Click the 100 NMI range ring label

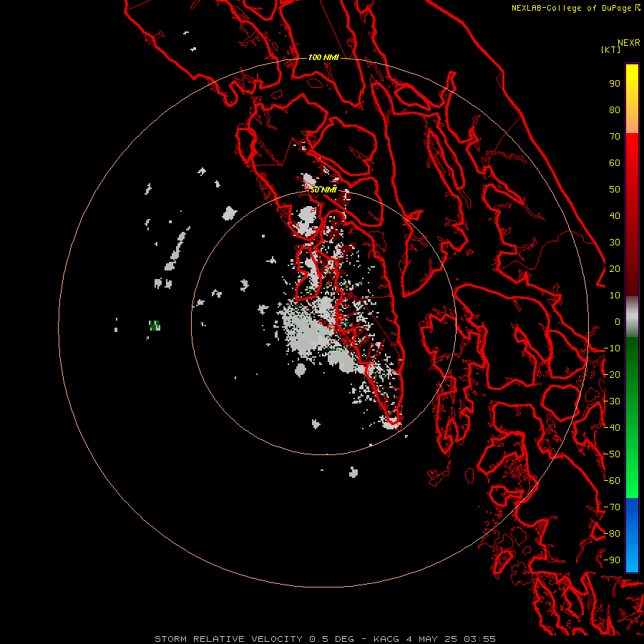click(x=323, y=57)
